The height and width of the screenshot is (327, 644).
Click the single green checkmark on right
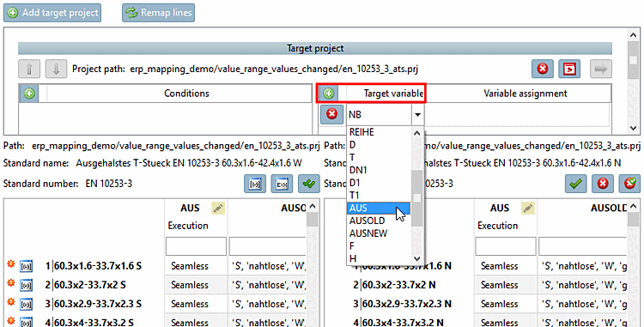point(576,184)
